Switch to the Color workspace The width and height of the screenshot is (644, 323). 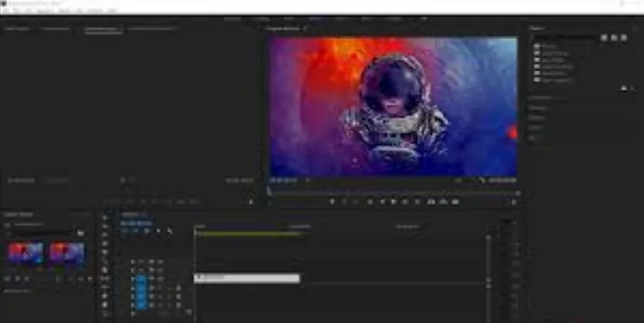tap(289, 19)
